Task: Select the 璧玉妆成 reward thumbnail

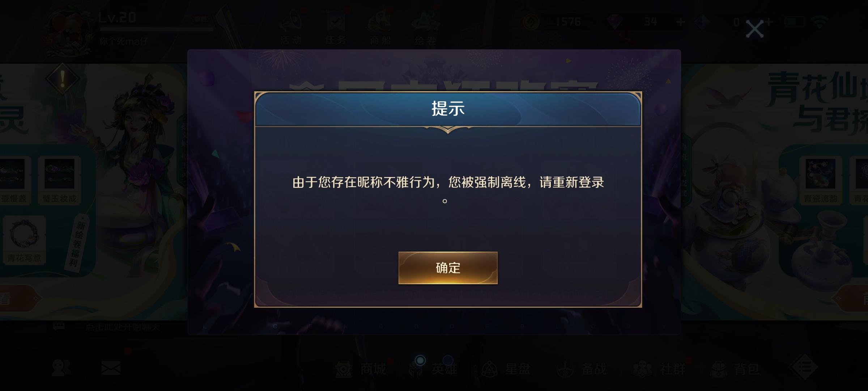Action: pos(59,180)
